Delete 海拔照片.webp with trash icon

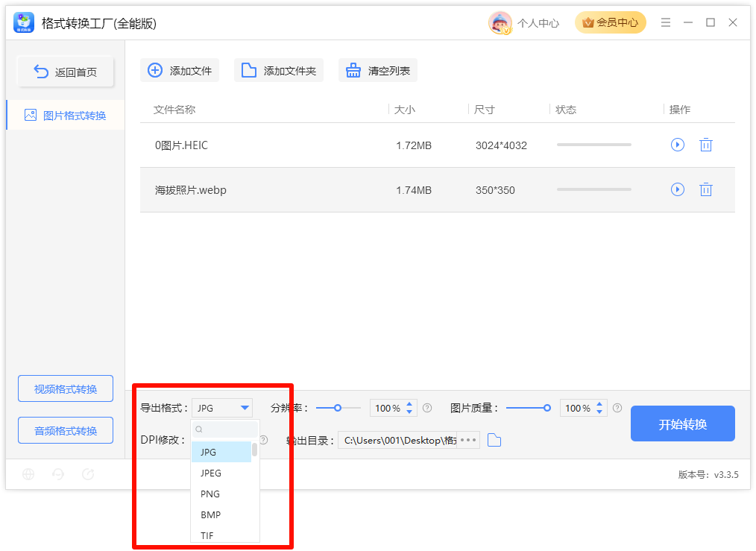coord(706,189)
